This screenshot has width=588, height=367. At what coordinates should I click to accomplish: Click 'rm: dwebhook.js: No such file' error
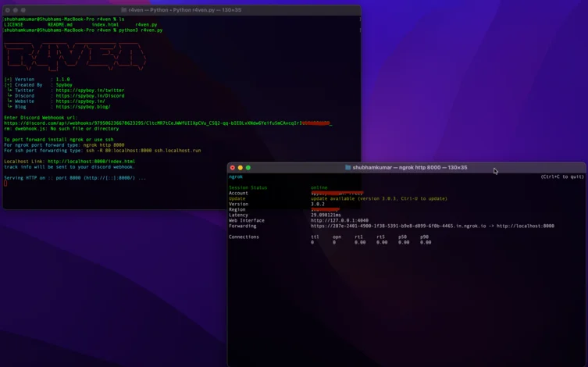(61, 129)
